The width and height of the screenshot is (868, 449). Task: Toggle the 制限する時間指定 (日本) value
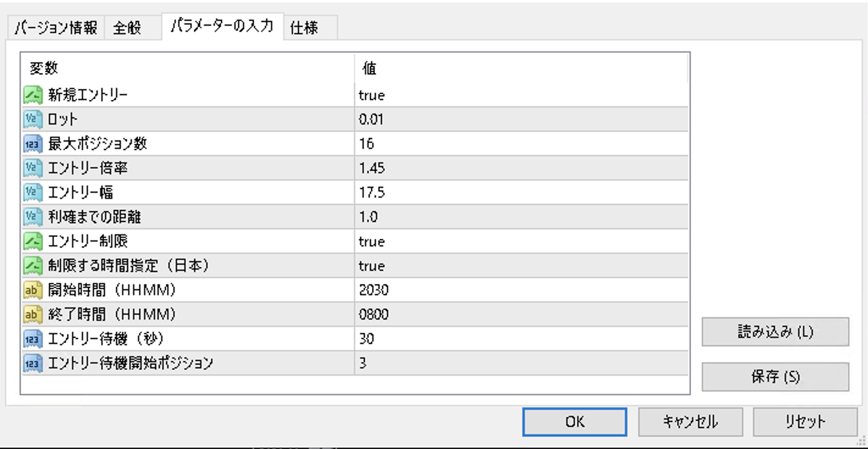372,266
